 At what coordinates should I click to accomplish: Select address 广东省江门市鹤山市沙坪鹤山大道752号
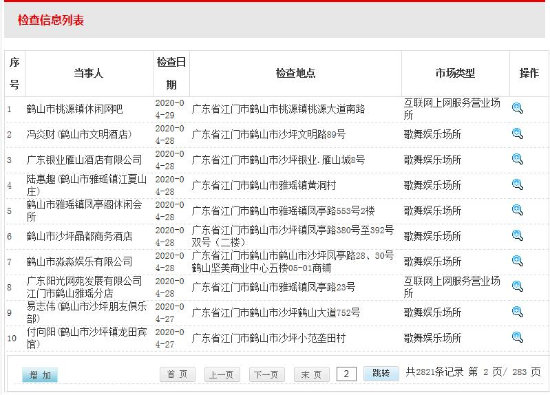(276, 313)
